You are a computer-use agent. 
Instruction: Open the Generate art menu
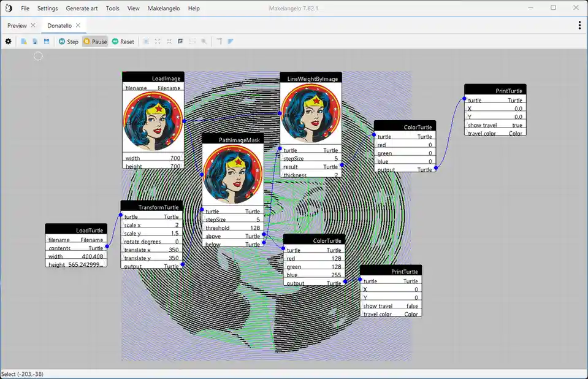82,8
